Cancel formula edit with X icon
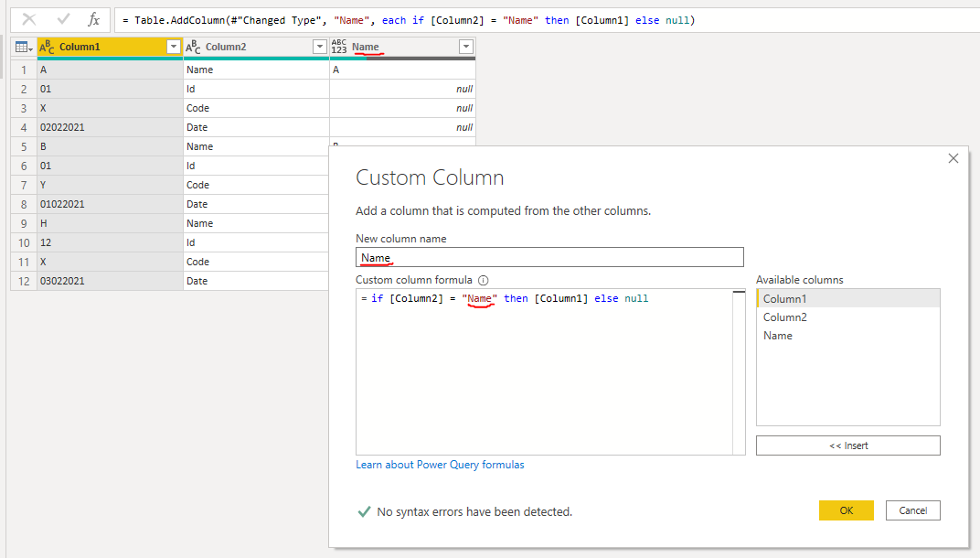 (x=28, y=20)
